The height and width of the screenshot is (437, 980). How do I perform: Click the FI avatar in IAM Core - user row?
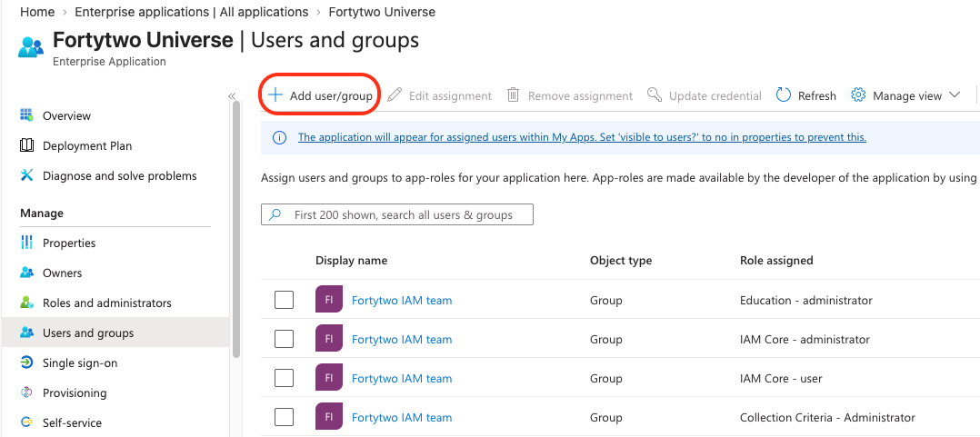pyautogui.click(x=329, y=378)
